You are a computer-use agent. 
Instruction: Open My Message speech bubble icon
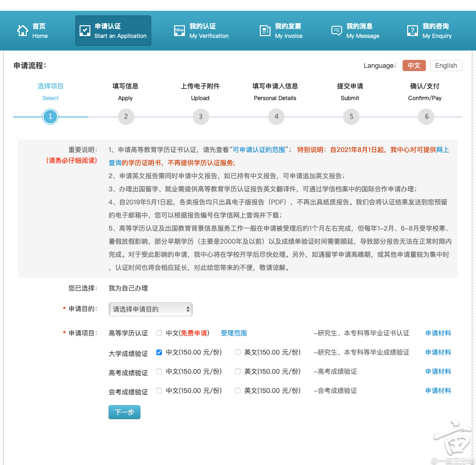tap(336, 30)
